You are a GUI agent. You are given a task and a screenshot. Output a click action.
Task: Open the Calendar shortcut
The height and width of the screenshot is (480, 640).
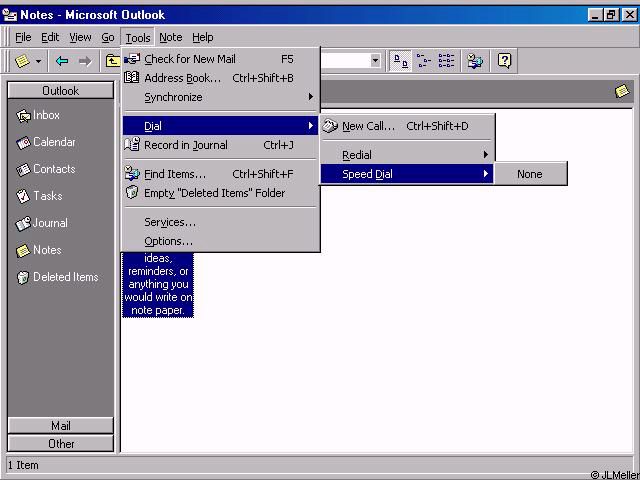coord(53,142)
